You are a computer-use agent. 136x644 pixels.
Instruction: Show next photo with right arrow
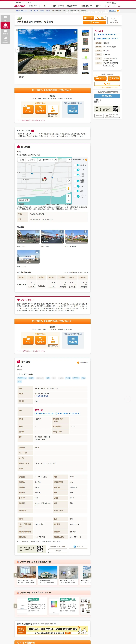pyautogui.click(x=73, y=49)
